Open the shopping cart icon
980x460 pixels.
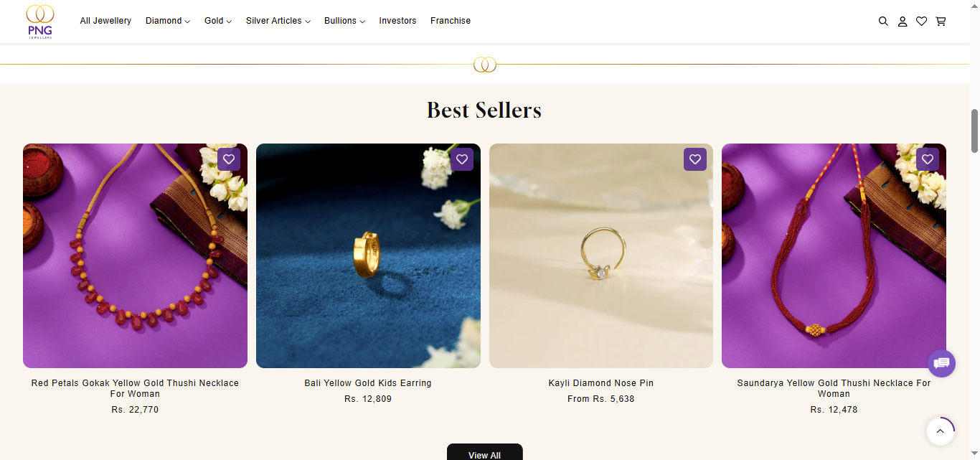[941, 22]
